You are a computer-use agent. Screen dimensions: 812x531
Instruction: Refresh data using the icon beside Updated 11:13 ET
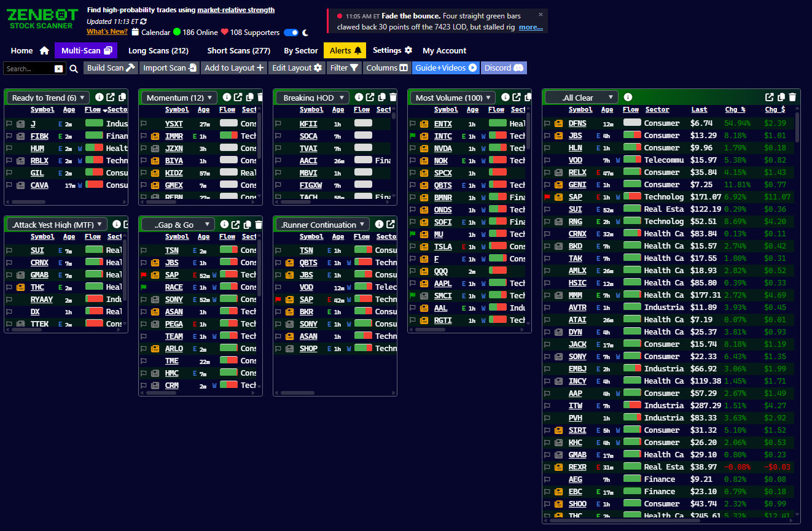(x=144, y=21)
